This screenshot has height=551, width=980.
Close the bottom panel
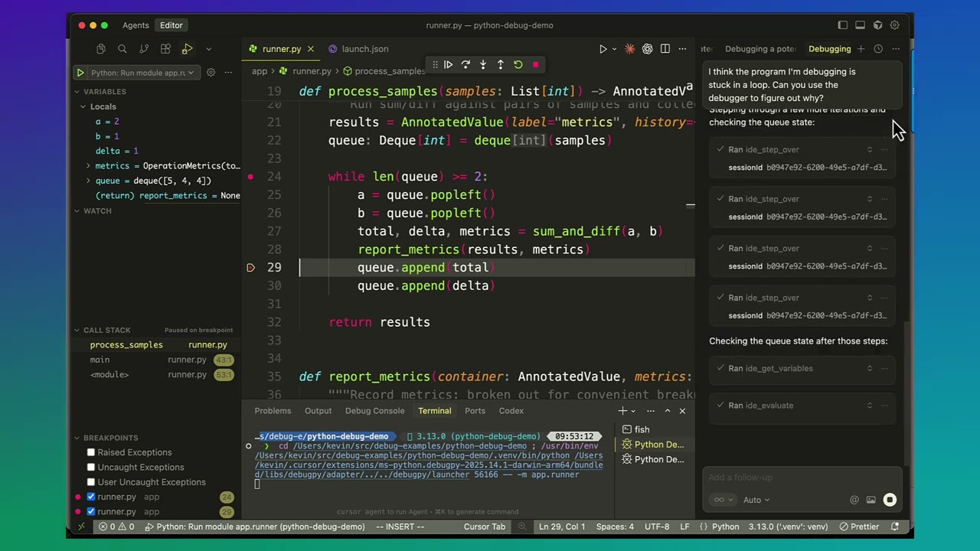[x=682, y=411]
